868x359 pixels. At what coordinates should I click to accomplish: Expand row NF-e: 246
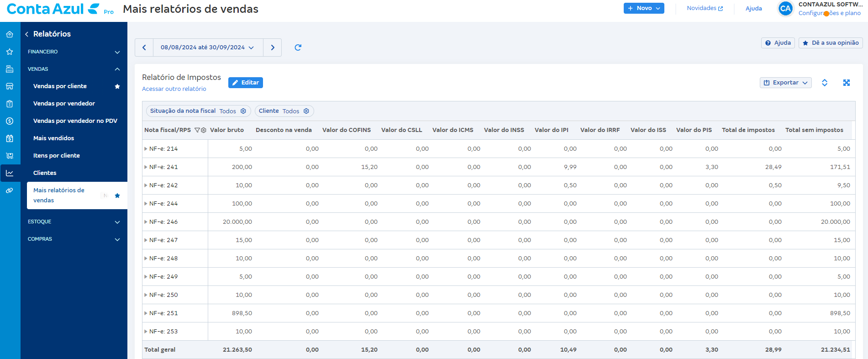coord(146,222)
